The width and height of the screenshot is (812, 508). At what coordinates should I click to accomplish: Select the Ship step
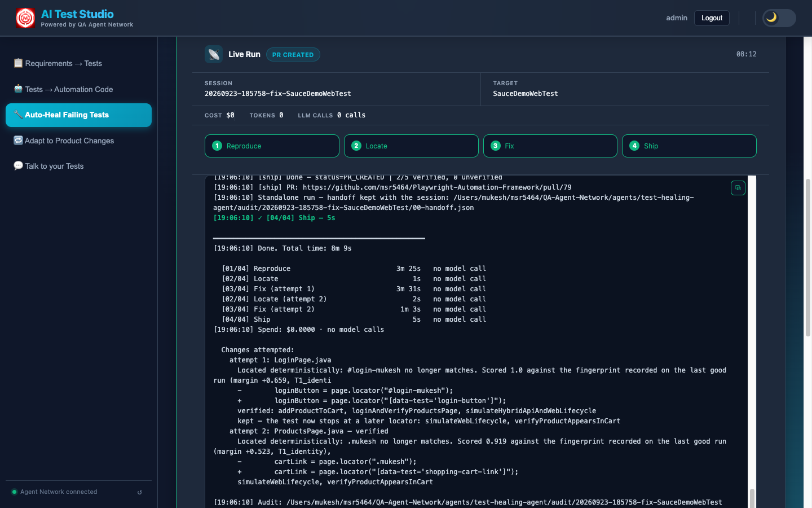pos(689,146)
